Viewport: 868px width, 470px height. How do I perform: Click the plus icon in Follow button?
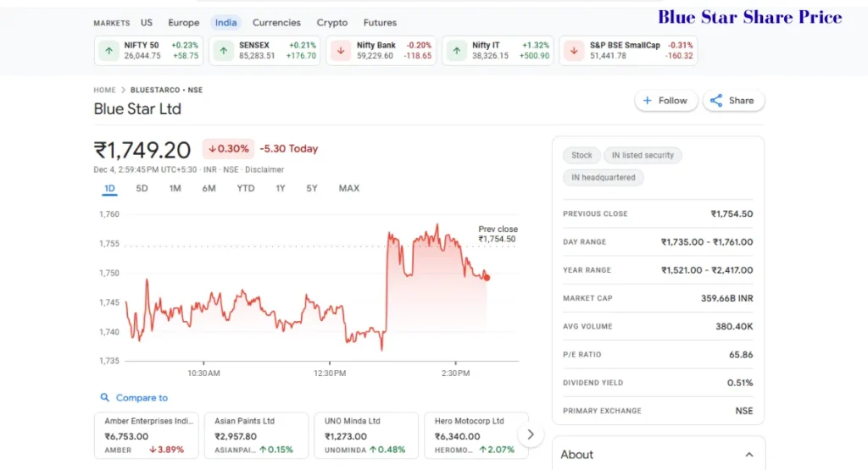click(x=647, y=101)
